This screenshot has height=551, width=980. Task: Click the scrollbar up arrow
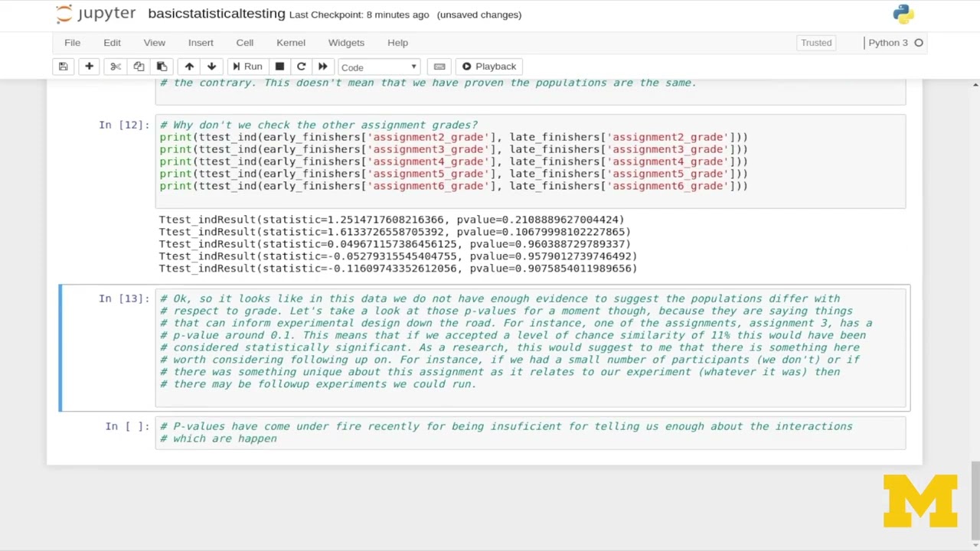click(975, 84)
